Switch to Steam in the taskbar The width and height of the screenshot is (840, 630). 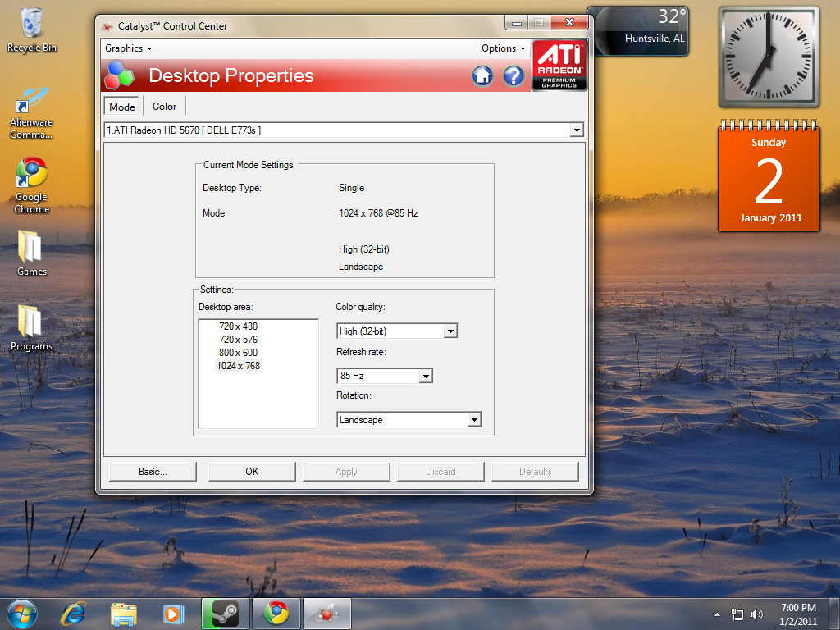click(x=225, y=614)
